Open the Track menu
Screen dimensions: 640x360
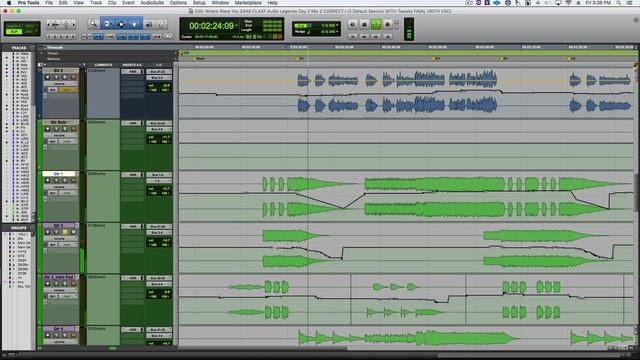coord(96,3)
